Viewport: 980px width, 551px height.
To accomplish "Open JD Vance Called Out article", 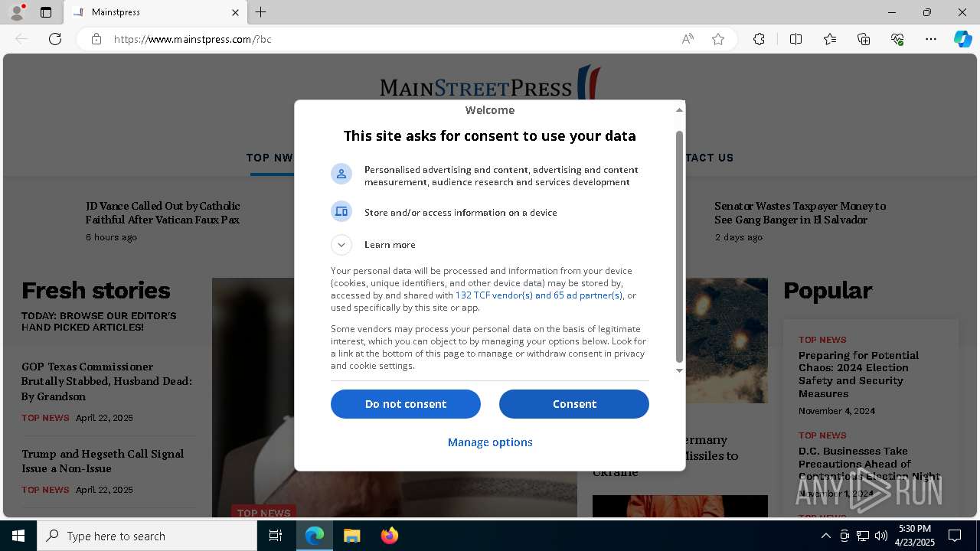I will [x=163, y=213].
